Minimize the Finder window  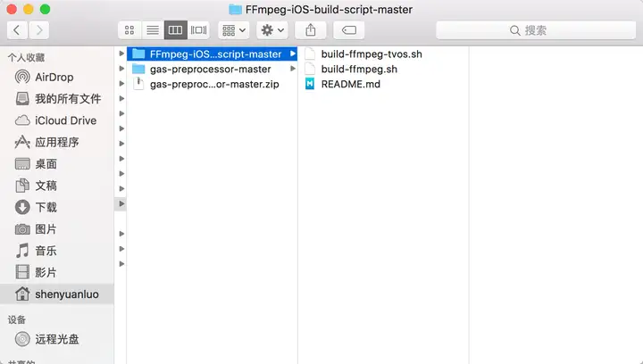tap(29, 9)
